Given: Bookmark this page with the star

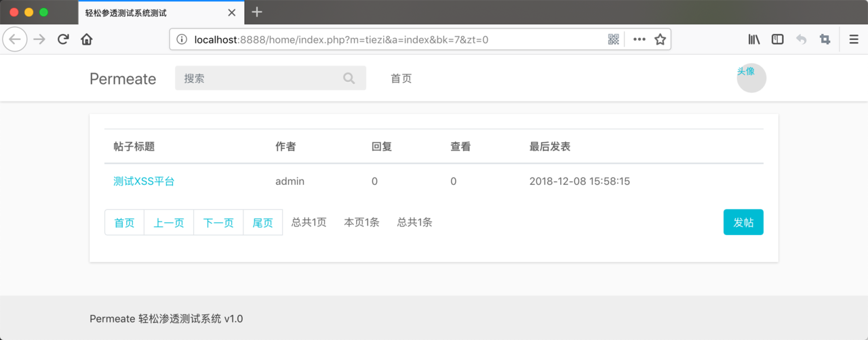Looking at the screenshot, I should tap(660, 39).
